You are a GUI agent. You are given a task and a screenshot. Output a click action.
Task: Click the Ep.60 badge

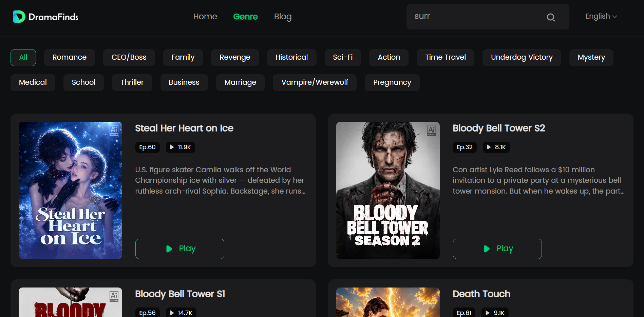click(147, 147)
